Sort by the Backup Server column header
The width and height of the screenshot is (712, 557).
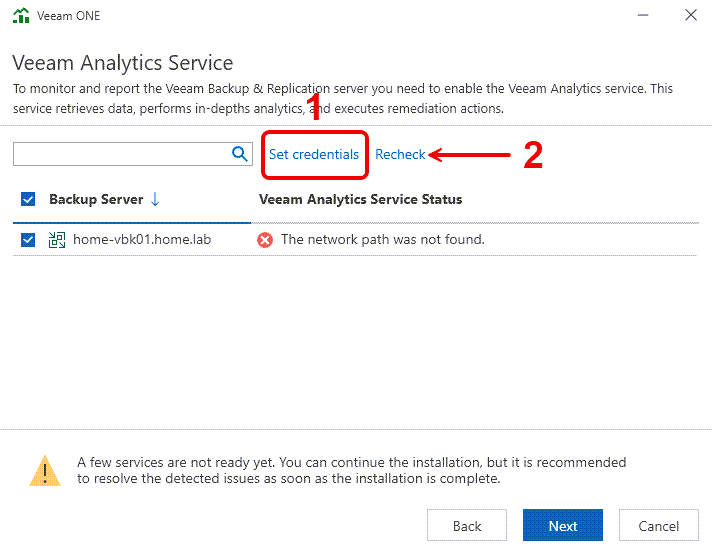[96, 199]
